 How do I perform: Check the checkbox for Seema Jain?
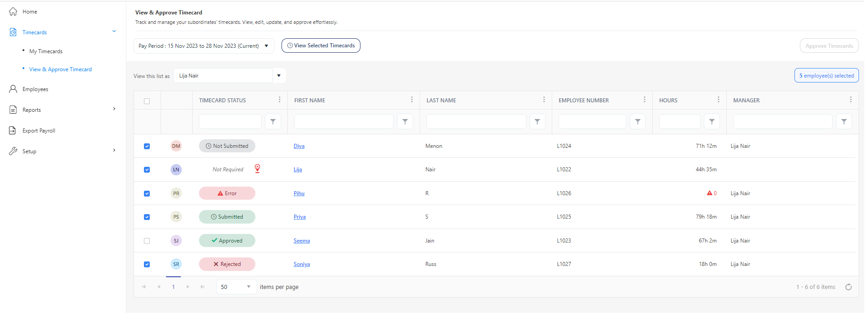pos(147,241)
